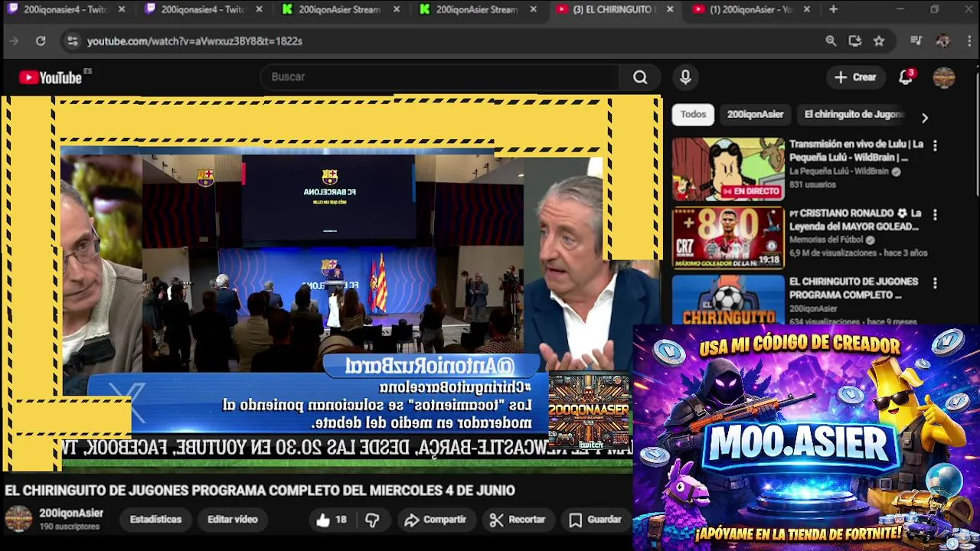Switch to second 200iqonAsier Stream Kick tab
Viewport: 980px width, 551px height.
(479, 10)
